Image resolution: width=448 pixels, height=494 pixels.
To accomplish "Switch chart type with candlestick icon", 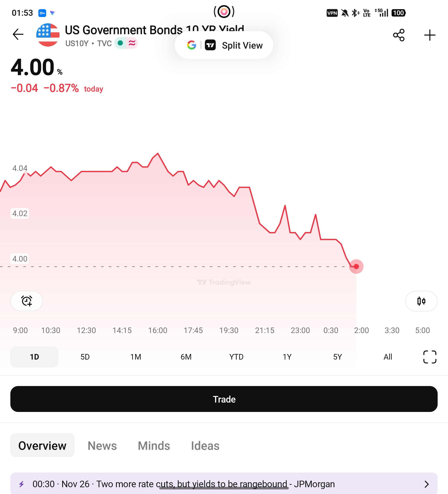I will [x=421, y=301].
